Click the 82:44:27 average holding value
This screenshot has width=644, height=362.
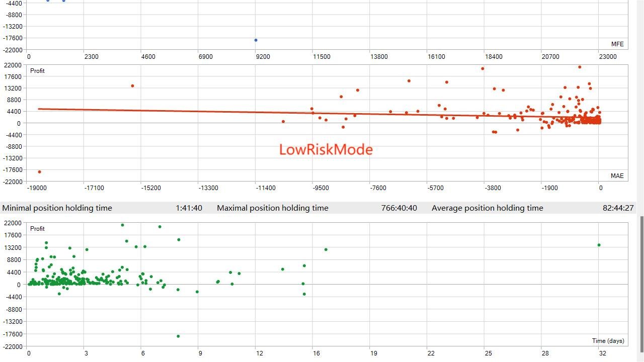618,208
